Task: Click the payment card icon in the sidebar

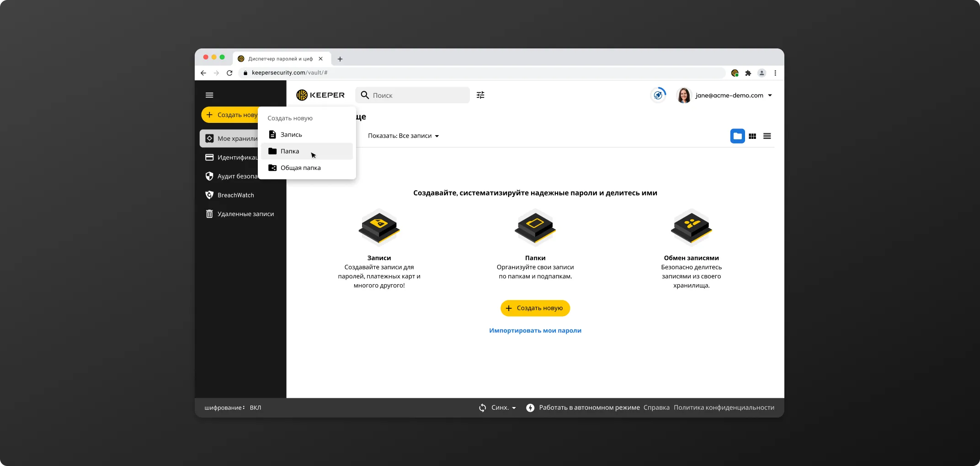Action: (x=209, y=157)
